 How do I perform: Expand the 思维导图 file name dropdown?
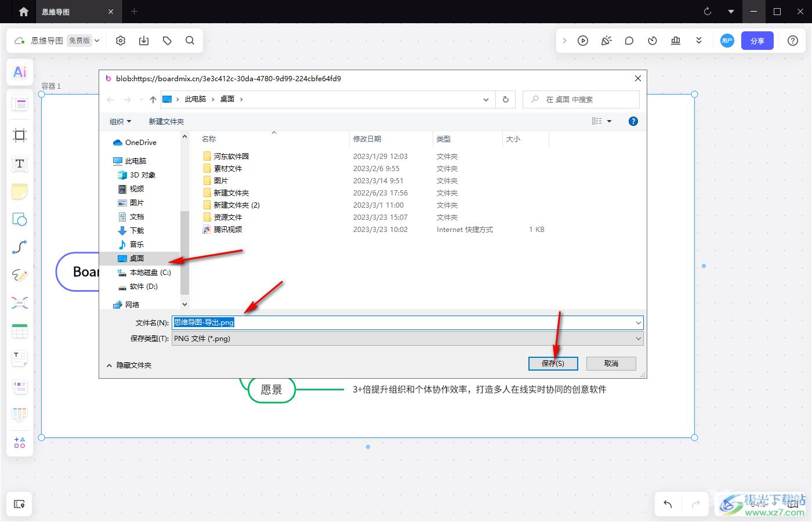(x=97, y=41)
